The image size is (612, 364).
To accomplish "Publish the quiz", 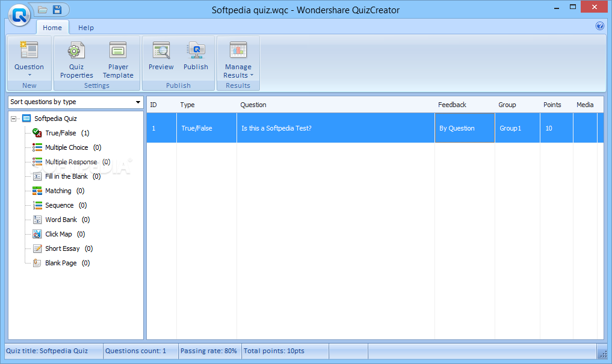I will pyautogui.click(x=196, y=56).
